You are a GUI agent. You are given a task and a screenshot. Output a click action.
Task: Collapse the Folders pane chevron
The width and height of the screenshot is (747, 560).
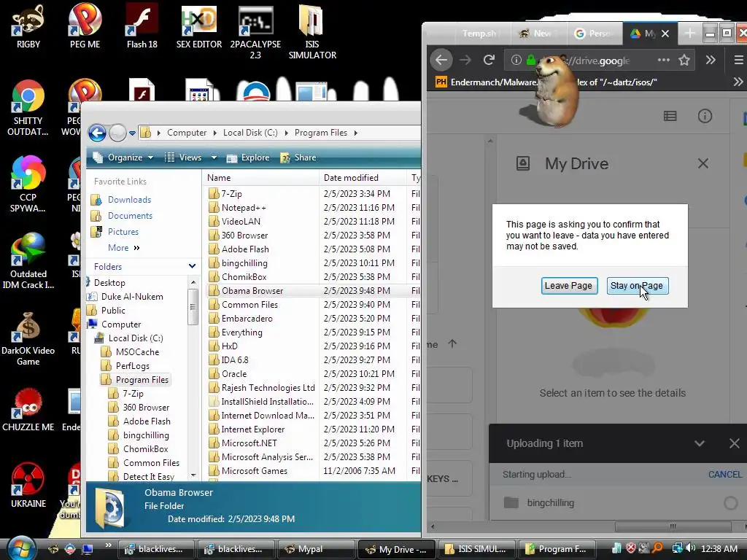click(x=192, y=266)
